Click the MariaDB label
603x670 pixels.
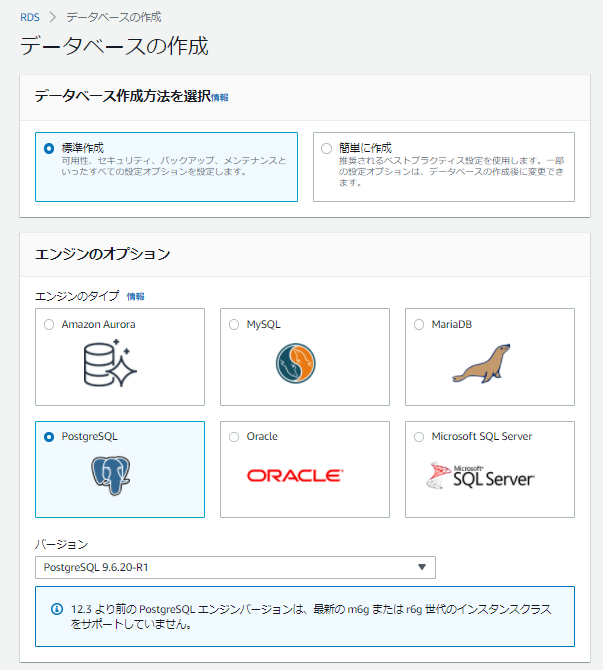pyautogui.click(x=452, y=324)
